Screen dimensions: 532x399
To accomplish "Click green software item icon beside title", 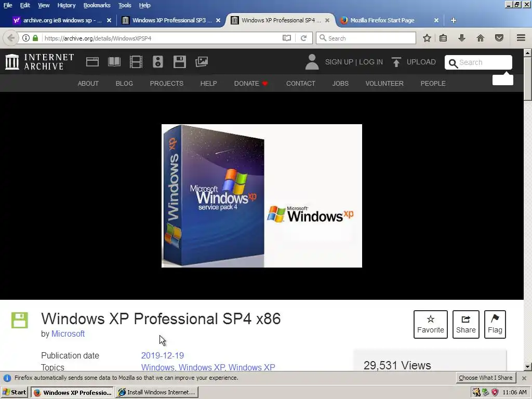I will coord(20,320).
